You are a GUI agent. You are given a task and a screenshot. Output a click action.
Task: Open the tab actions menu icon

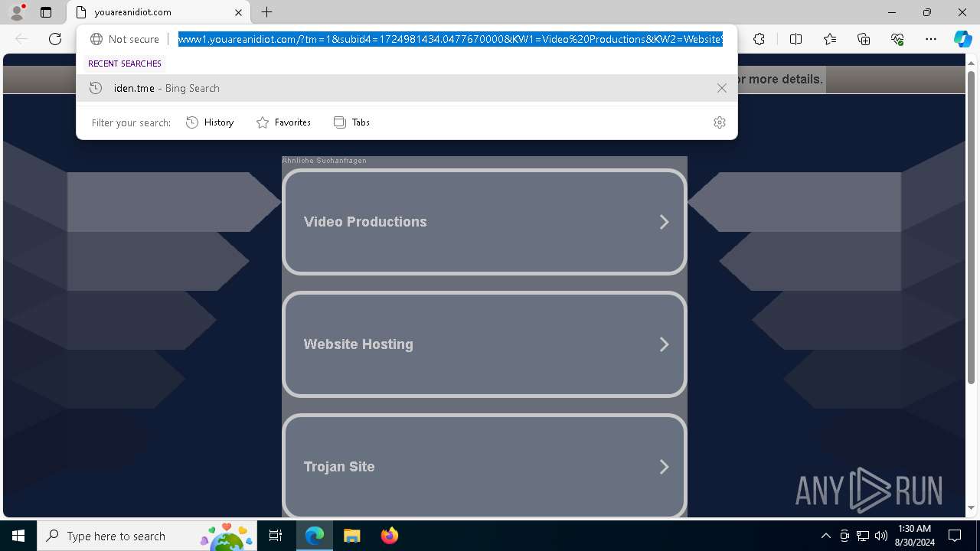(x=46, y=12)
